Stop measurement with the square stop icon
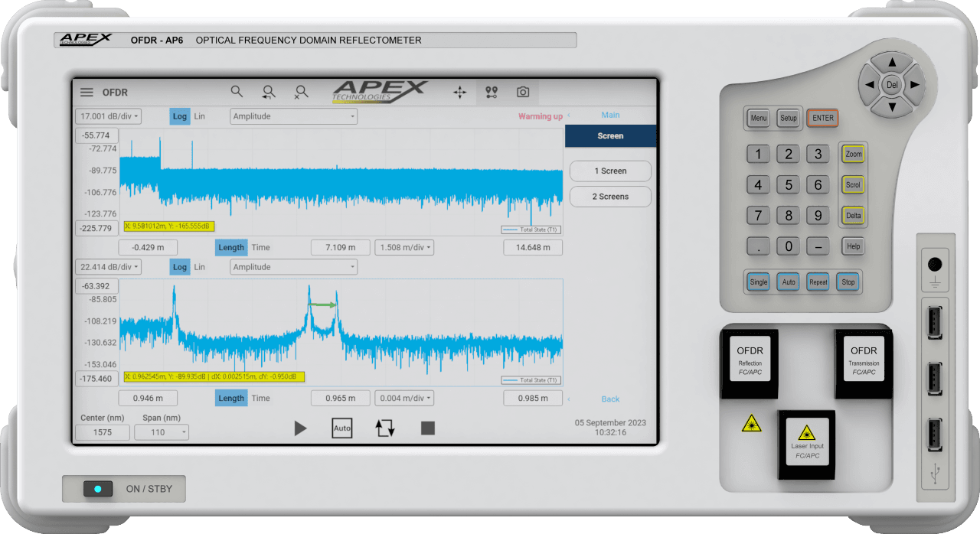Image resolution: width=980 pixels, height=534 pixels. pos(428,428)
